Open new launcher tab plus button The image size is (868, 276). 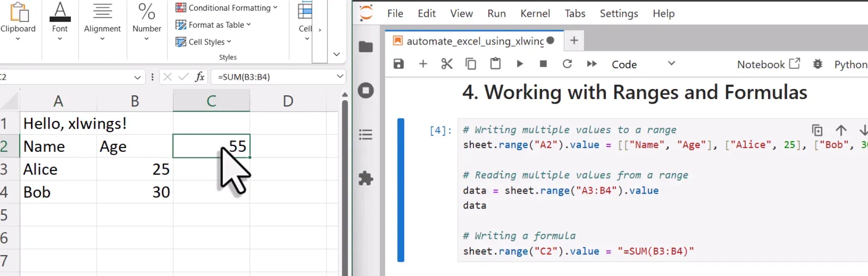(x=574, y=40)
